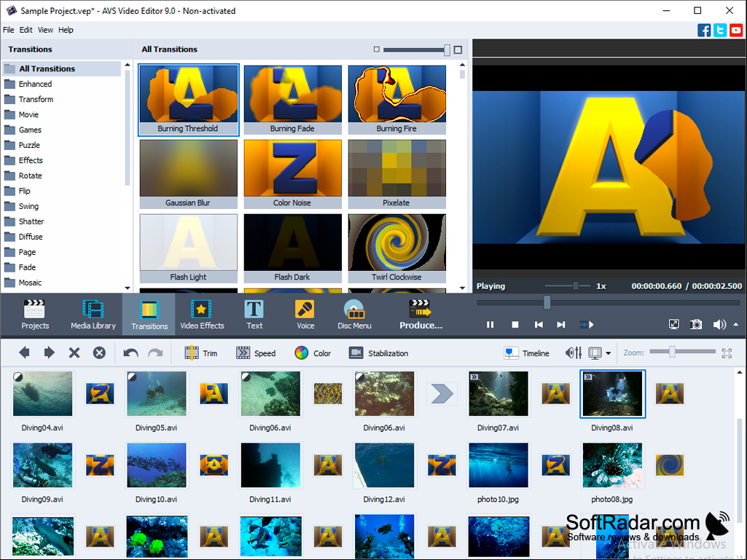Select the Burning Fire transition

coord(397,100)
